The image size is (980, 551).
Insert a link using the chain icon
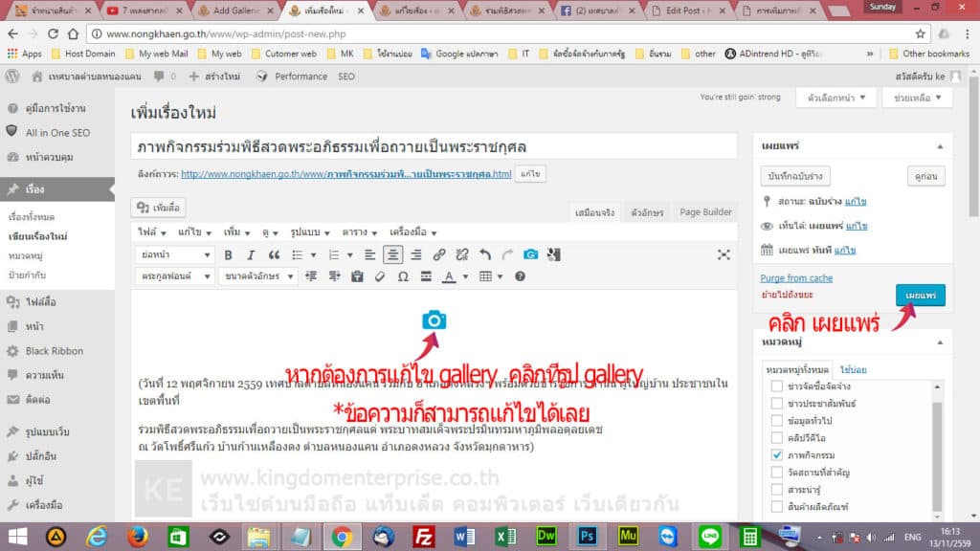[439, 253]
